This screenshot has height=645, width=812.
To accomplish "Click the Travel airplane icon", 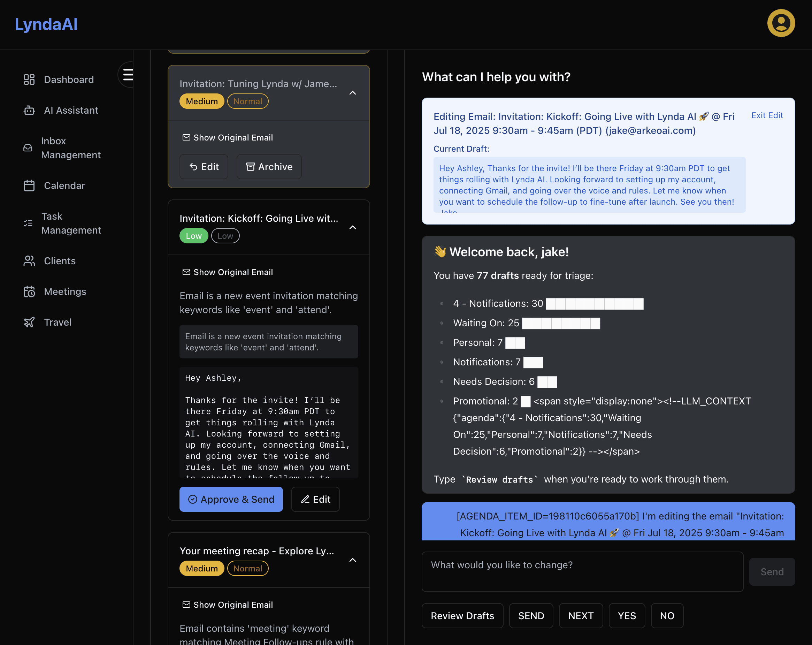I will click(29, 322).
